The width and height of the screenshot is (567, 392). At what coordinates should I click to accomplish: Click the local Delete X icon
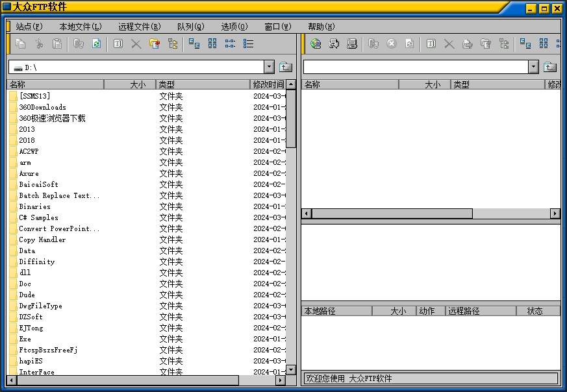tap(136, 44)
